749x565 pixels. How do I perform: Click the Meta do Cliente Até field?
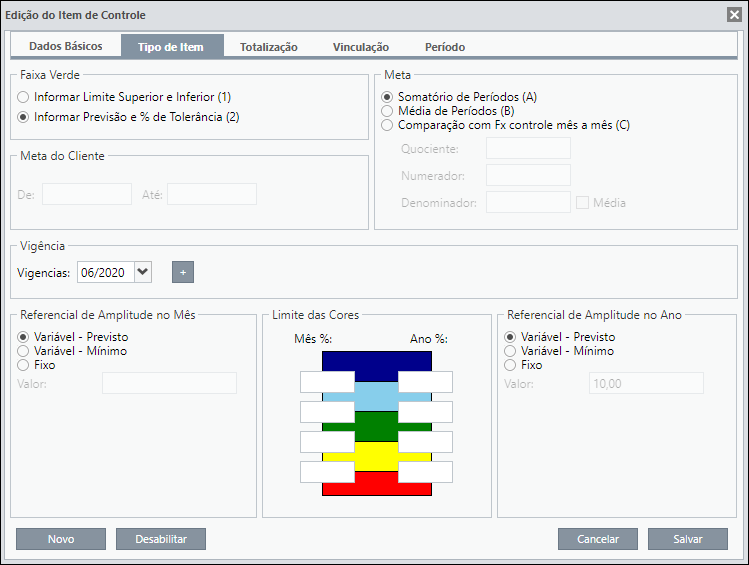click(x=212, y=194)
